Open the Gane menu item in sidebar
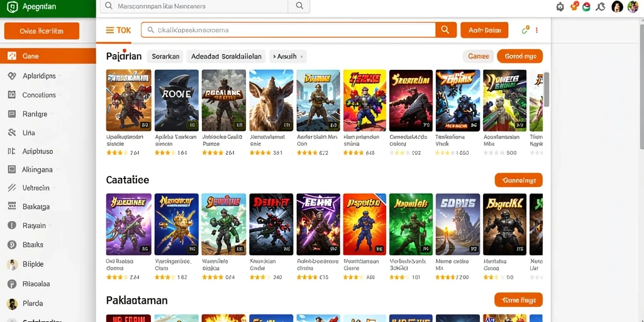644x322 pixels. [x=48, y=56]
